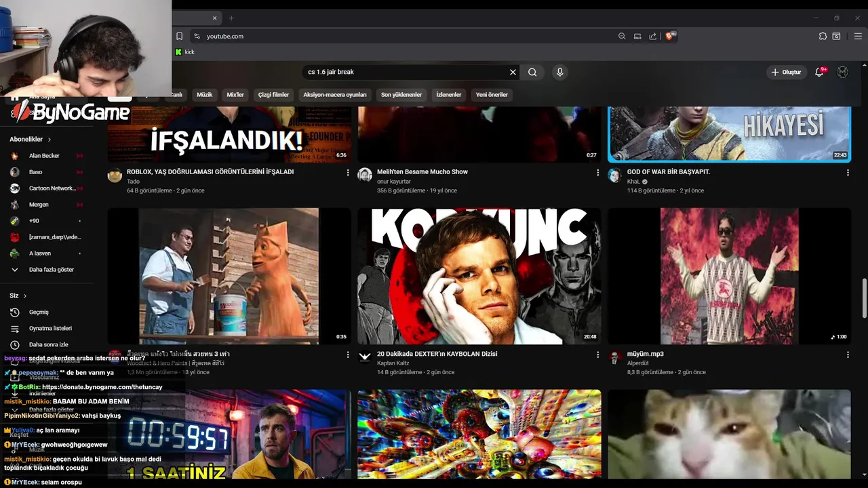This screenshot has height=488, width=868.
Task: Close the current browser tab
Action: (x=215, y=18)
